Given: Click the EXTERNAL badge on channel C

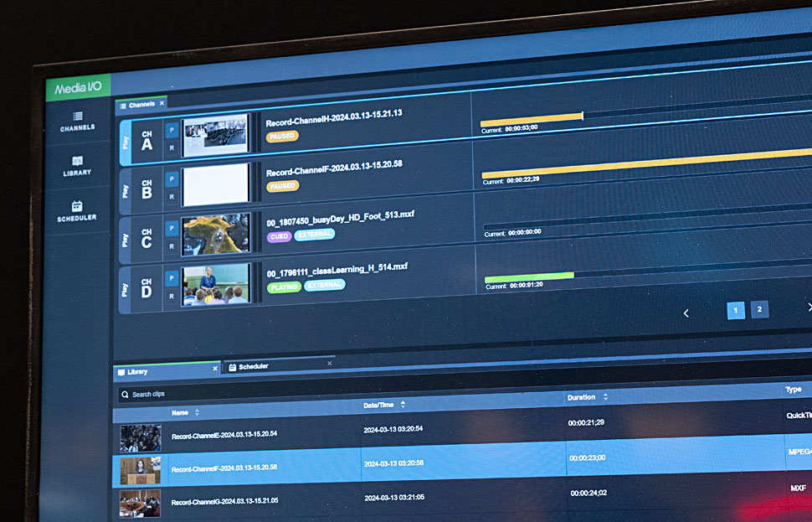Looking at the screenshot, I should pos(315,235).
